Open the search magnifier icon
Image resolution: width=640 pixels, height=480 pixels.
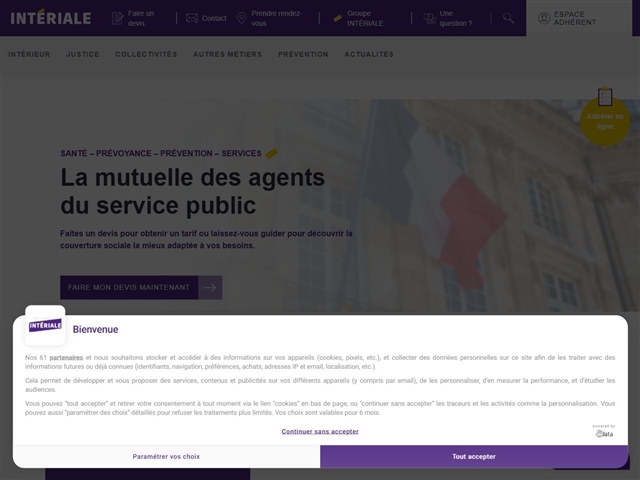508,18
